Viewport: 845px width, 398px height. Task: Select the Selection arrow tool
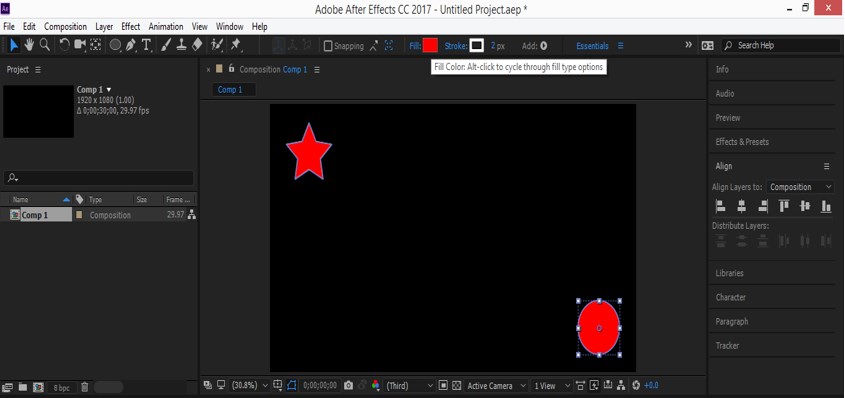coord(14,46)
